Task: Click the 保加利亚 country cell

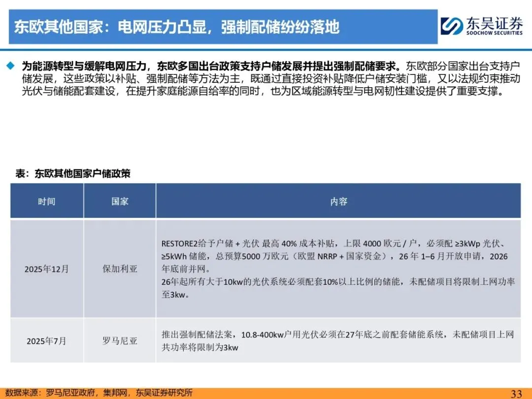Action: pos(120,269)
